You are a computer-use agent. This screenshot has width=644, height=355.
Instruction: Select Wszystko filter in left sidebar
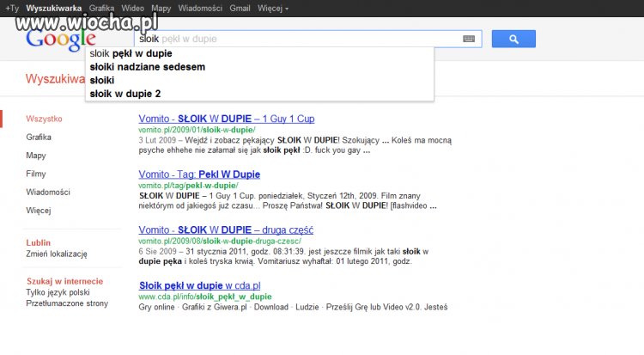tap(44, 119)
